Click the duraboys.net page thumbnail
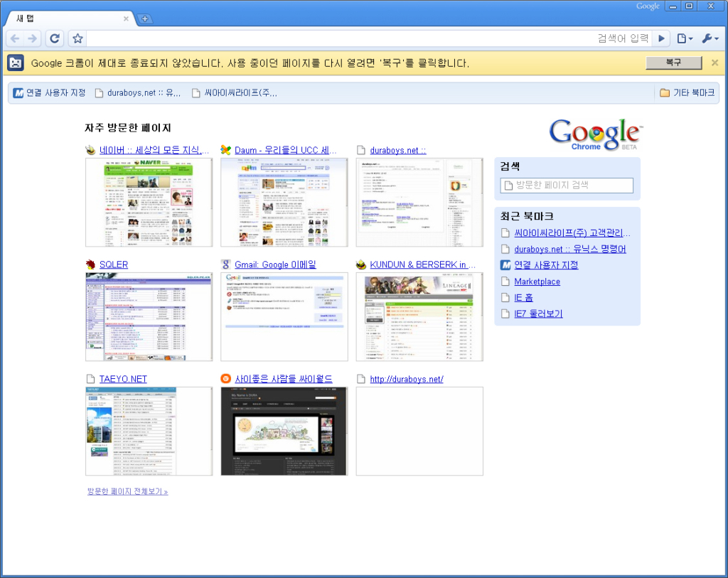The image size is (728, 578). coord(419,203)
